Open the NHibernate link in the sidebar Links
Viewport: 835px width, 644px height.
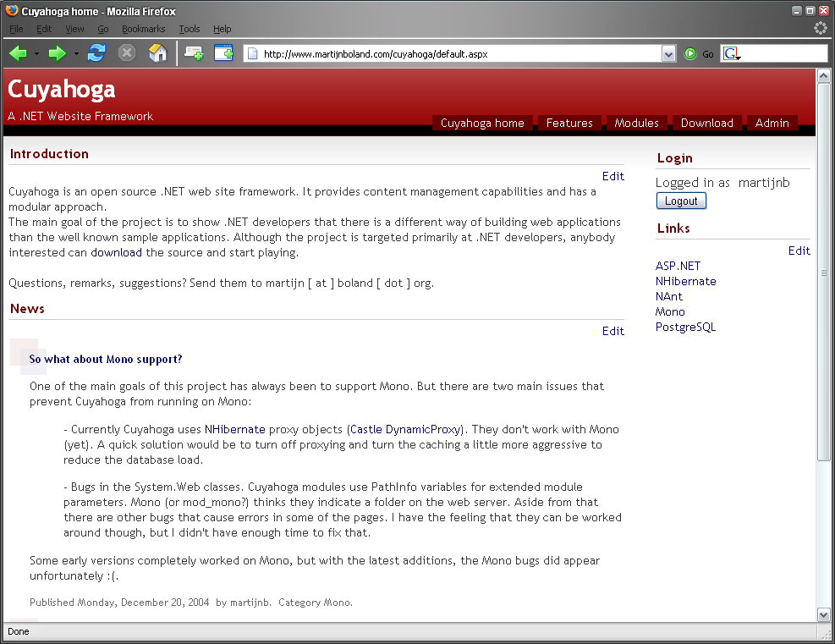point(686,281)
